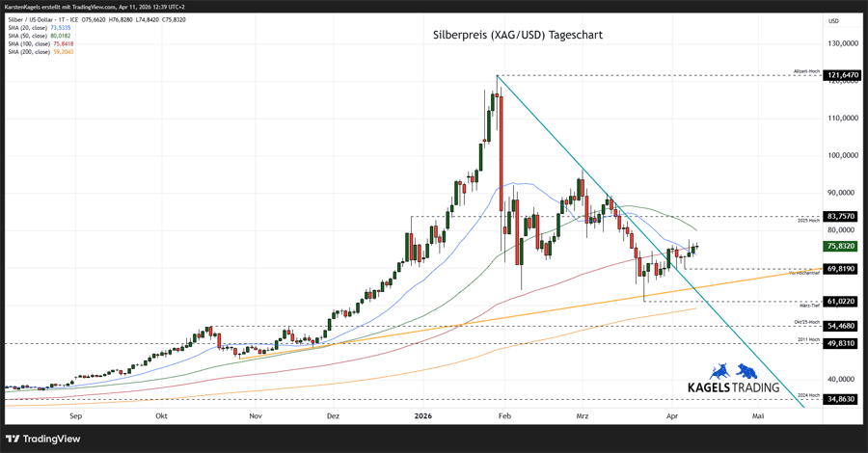Click the 34,8630 price level label
Screen dimensions: 868x453
coord(842,398)
